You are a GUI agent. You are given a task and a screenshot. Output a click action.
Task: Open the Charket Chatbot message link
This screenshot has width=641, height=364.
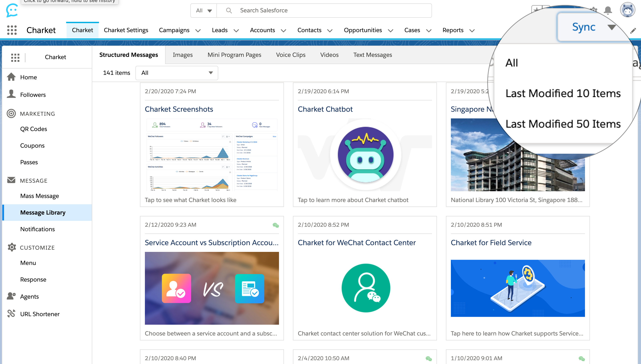tap(325, 109)
